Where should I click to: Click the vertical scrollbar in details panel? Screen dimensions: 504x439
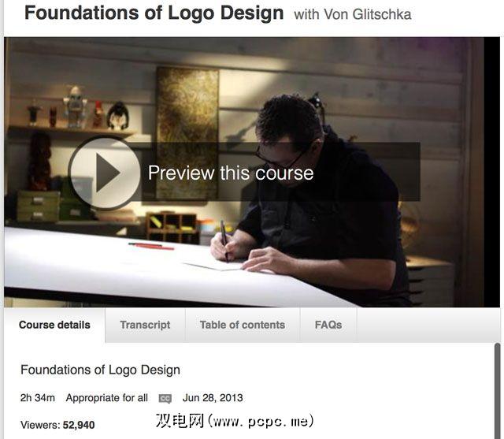(x=497, y=391)
